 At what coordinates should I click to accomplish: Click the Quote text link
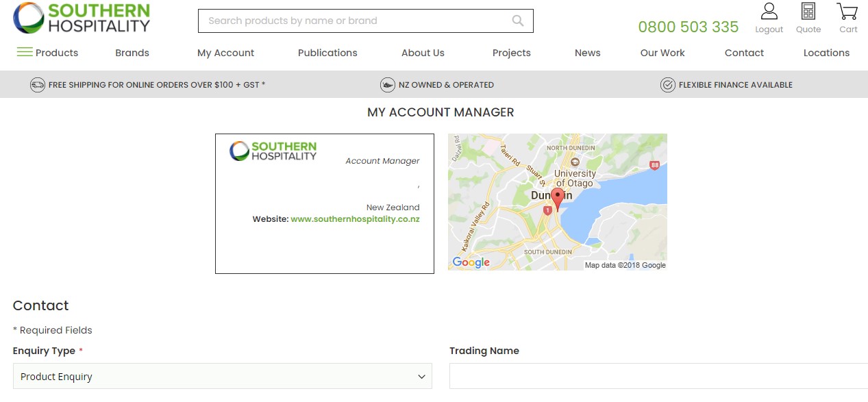pyautogui.click(x=808, y=29)
